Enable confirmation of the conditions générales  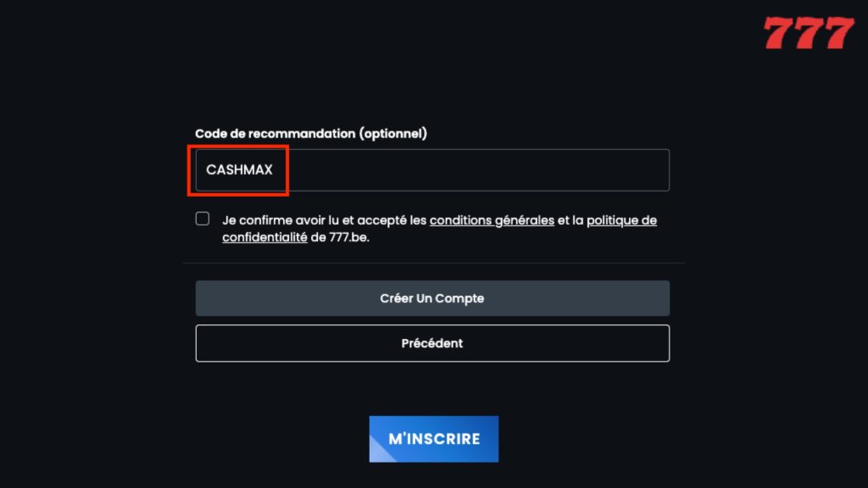tap(202, 219)
